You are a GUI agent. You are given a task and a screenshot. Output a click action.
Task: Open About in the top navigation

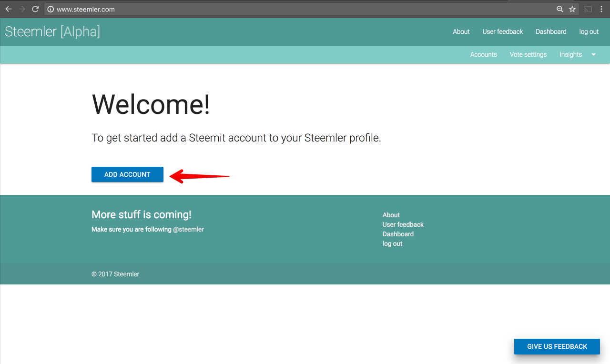tap(461, 31)
